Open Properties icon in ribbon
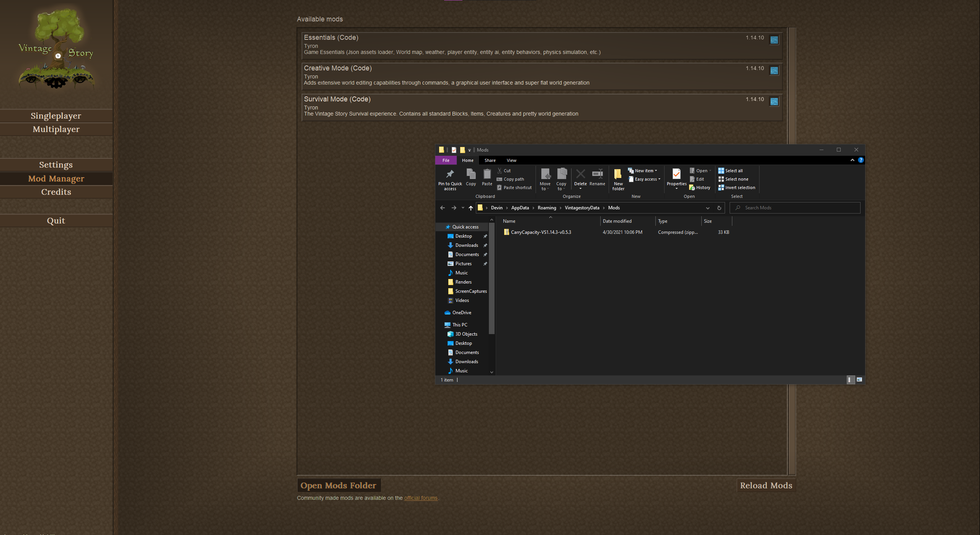The width and height of the screenshot is (980, 535). (676, 175)
